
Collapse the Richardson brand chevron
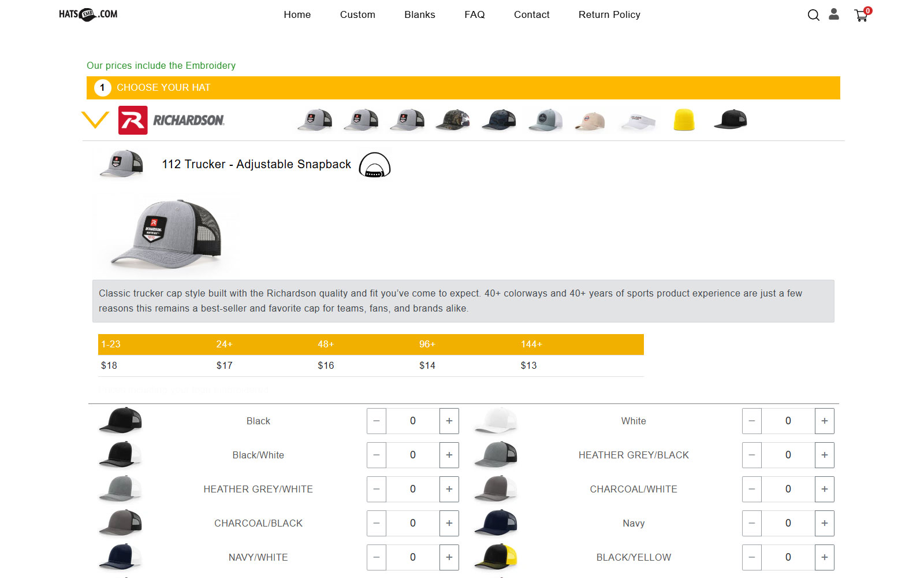(x=95, y=120)
